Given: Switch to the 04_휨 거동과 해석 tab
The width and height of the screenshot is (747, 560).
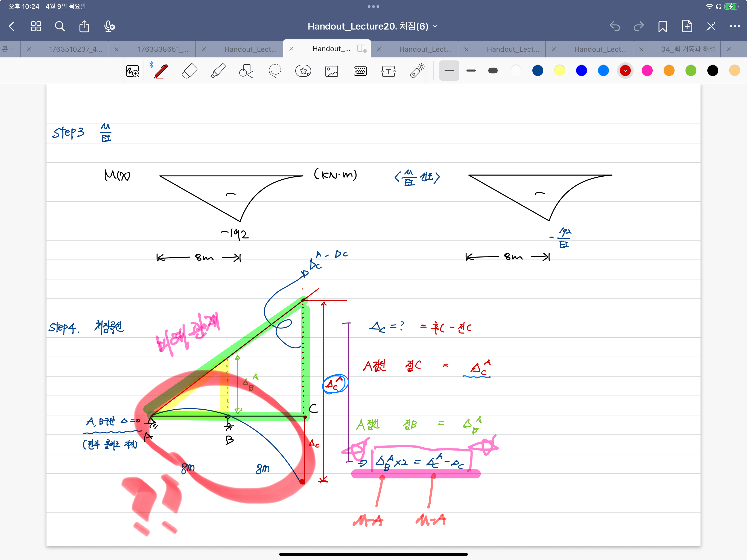Looking at the screenshot, I should [688, 49].
